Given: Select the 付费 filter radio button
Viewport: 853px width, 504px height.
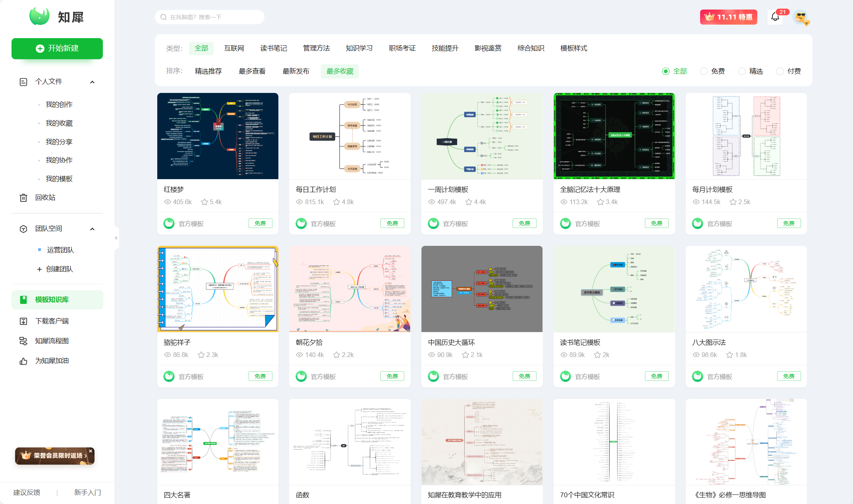Looking at the screenshot, I should coord(780,71).
